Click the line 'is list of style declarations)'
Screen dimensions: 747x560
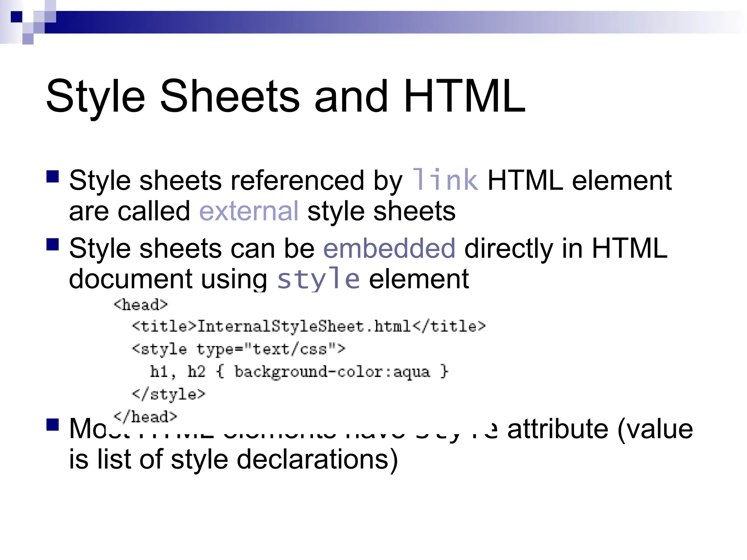pos(233,459)
